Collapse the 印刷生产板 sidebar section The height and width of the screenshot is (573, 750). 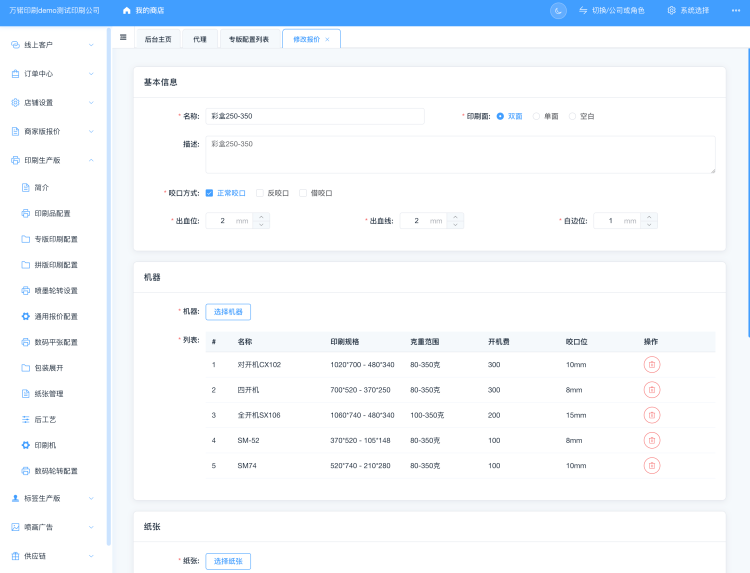click(54, 160)
